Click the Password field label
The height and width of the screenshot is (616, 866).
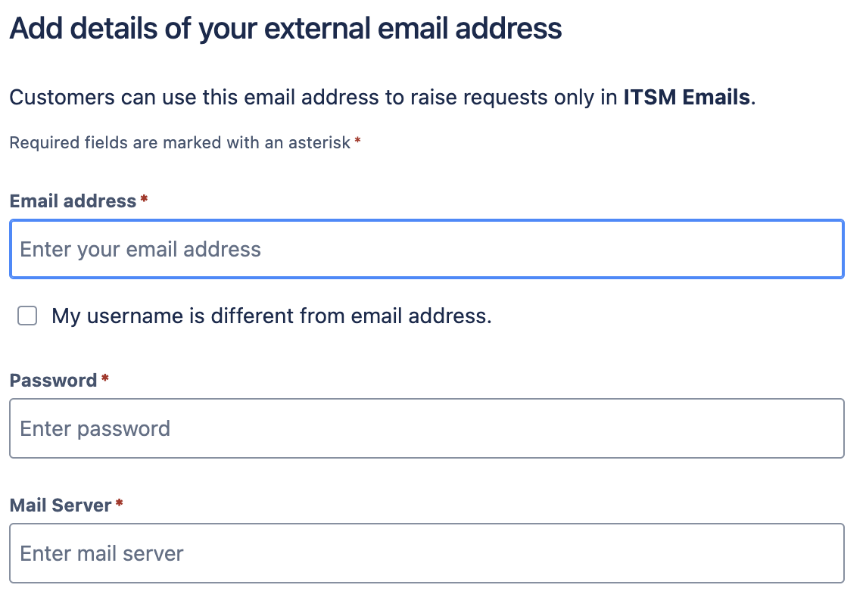54,381
